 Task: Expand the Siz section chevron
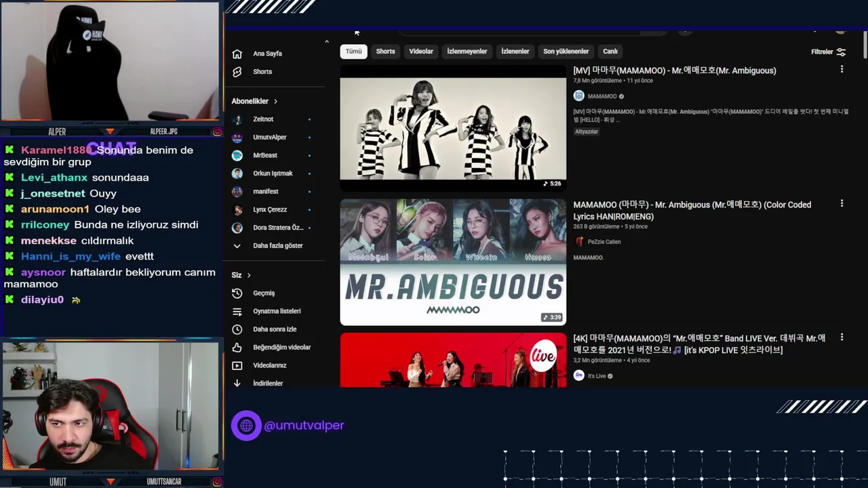(x=249, y=275)
